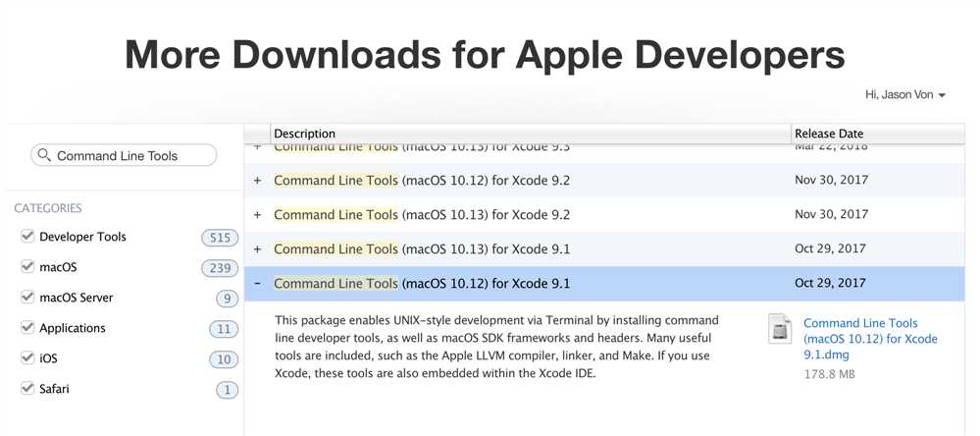Expand macOS 10.13 for Xcode 9.1 row
The height and width of the screenshot is (436, 980).
pos(257,249)
